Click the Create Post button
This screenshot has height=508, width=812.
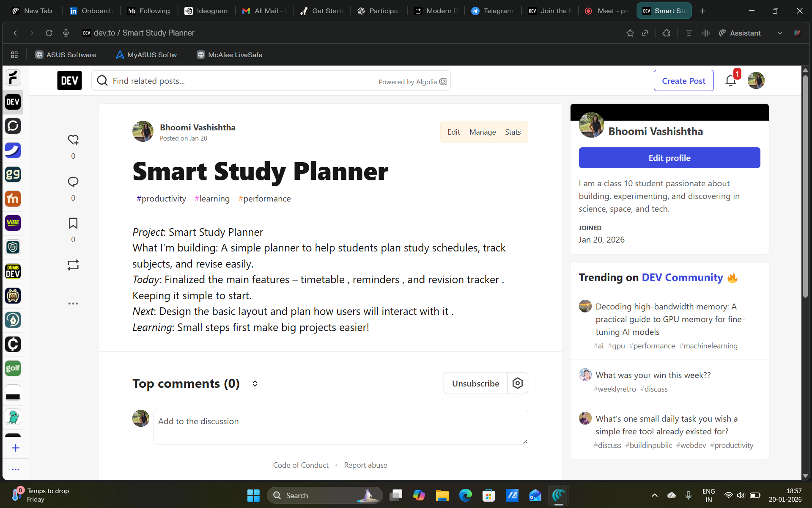coord(683,80)
